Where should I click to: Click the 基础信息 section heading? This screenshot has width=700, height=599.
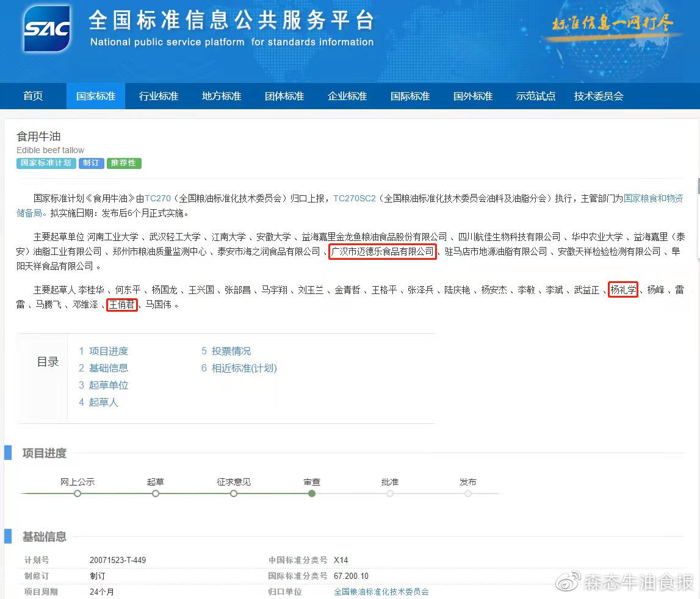(44, 537)
